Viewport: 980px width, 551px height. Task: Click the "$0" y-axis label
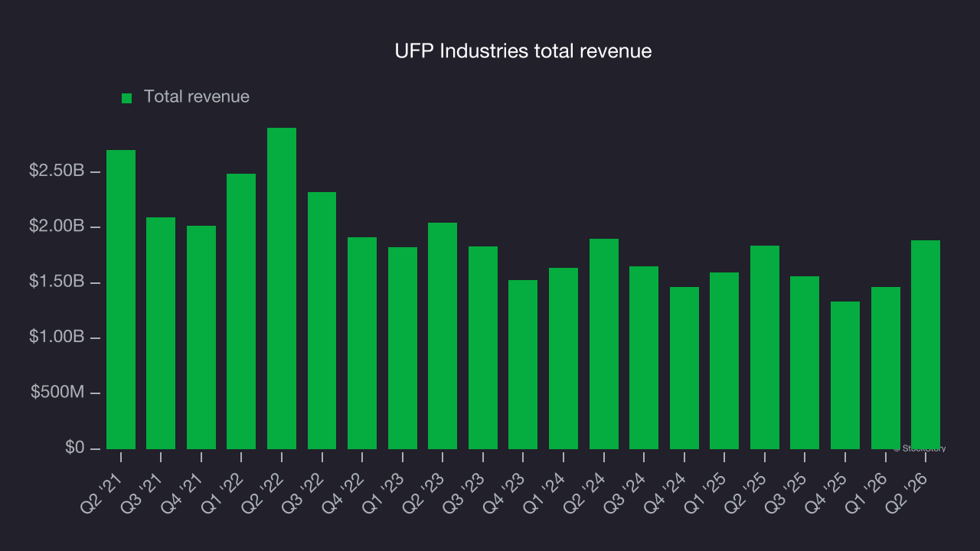click(x=73, y=448)
